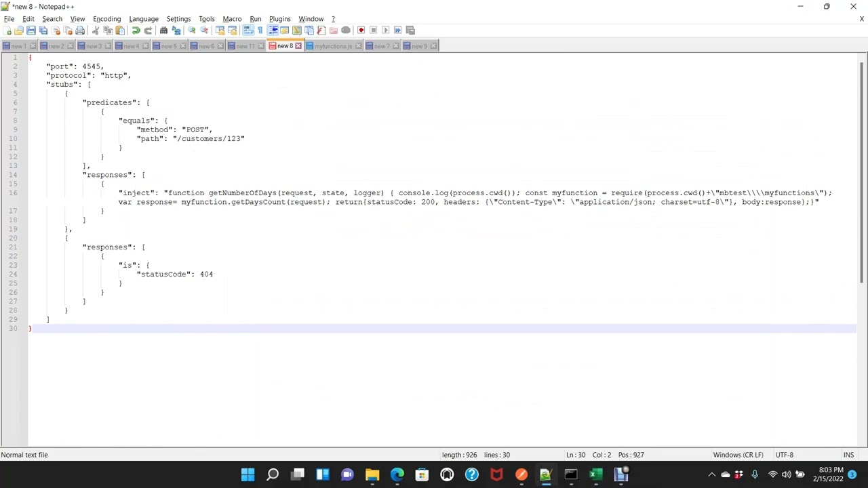868x488 pixels.
Task: Open the Settings menu
Action: tap(178, 19)
